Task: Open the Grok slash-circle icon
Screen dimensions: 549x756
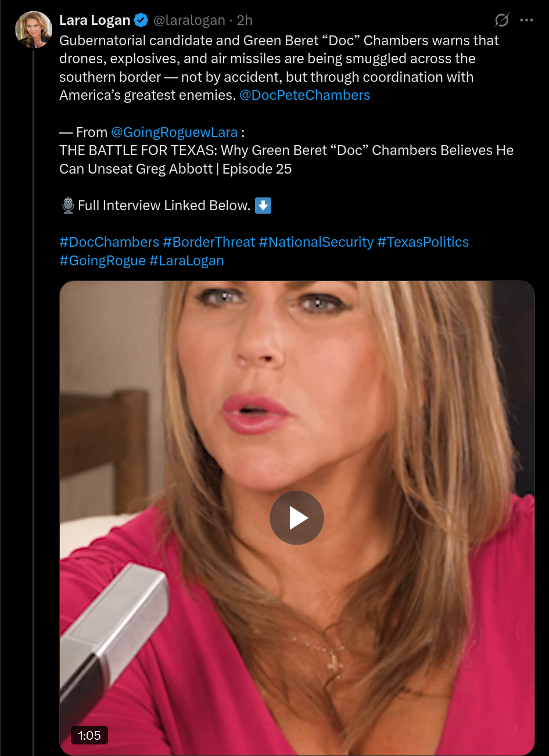Action: (501, 20)
